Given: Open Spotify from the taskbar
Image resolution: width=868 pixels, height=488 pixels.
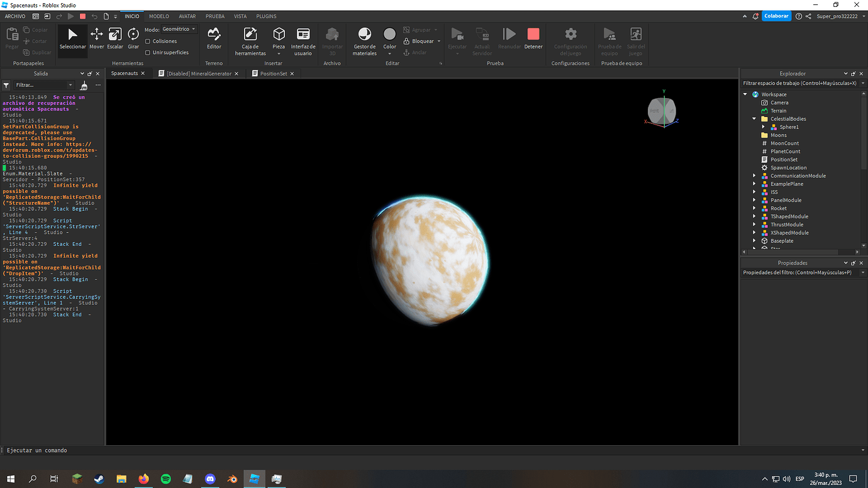Looking at the screenshot, I should coord(165,479).
